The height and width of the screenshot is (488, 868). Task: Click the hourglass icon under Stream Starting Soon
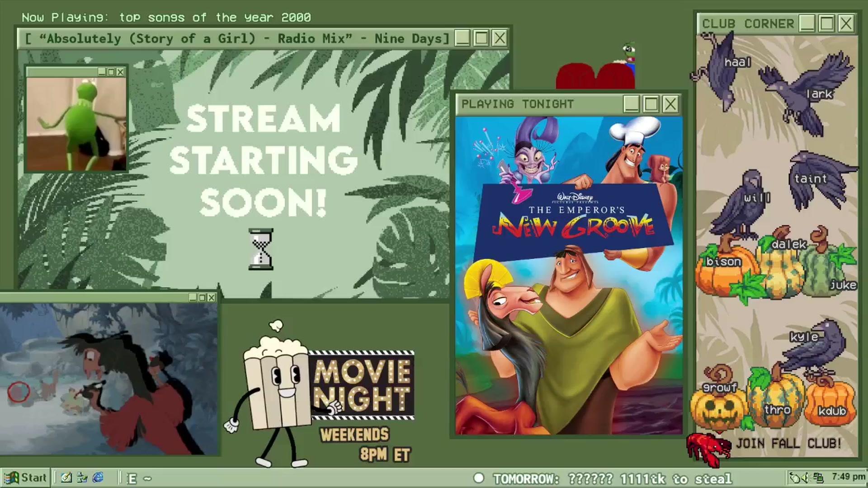pyautogui.click(x=261, y=249)
